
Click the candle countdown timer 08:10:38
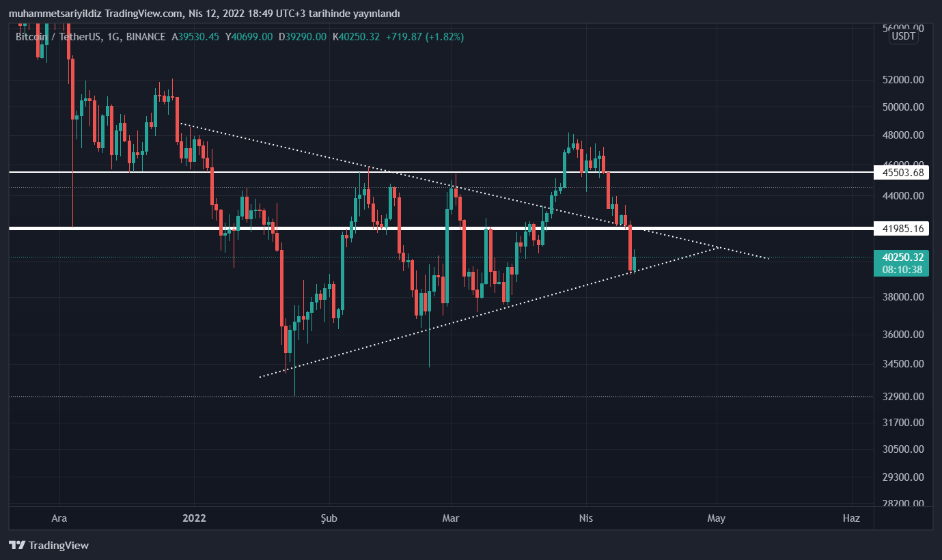click(902, 270)
